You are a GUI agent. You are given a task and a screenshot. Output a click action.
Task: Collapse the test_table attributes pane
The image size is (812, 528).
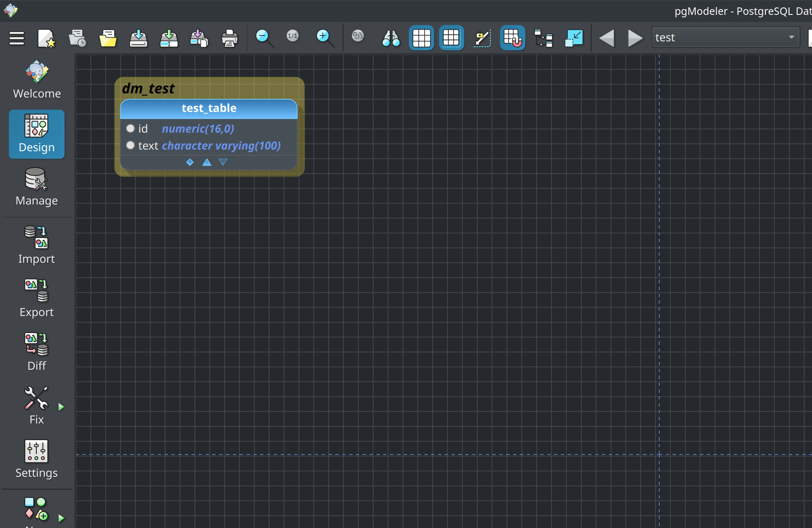tap(206, 162)
